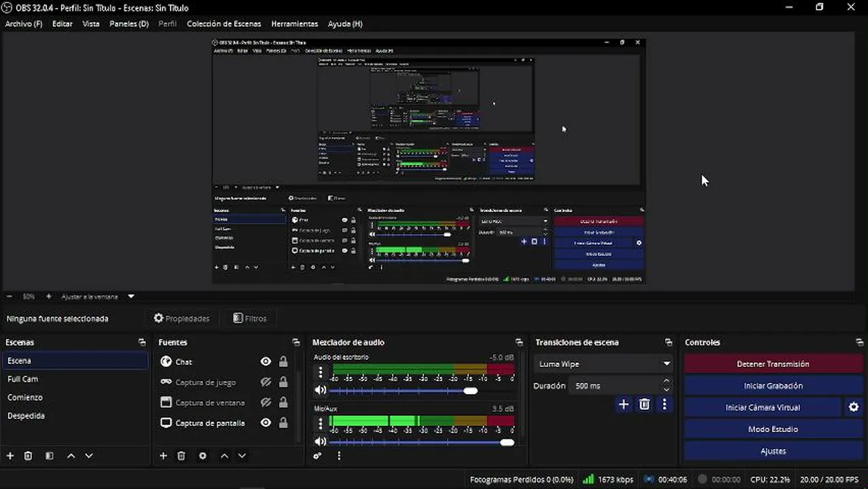Open transition properties three dots
Viewport: 868px width, 489px height.
664,404
